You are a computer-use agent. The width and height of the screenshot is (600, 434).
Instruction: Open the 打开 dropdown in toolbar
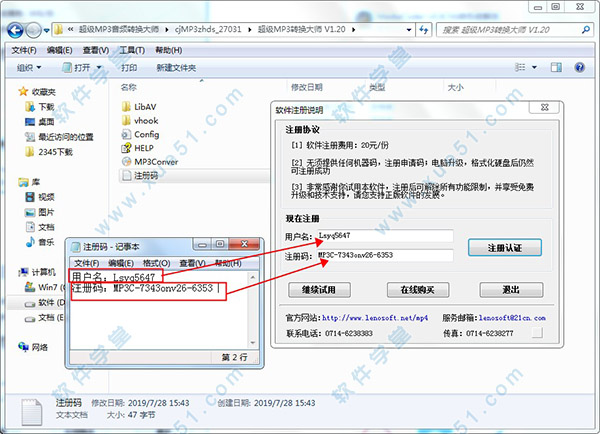point(82,67)
